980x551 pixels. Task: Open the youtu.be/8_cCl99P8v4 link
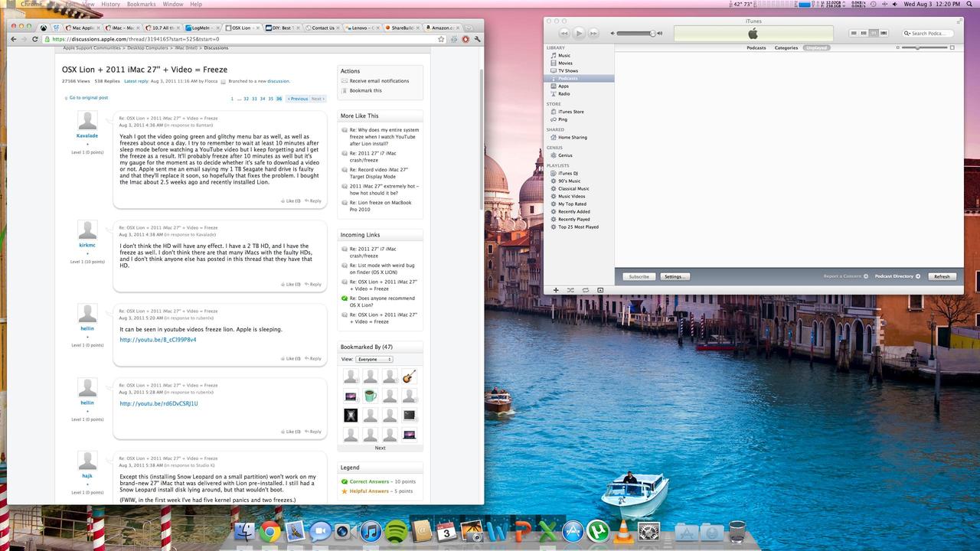pyautogui.click(x=158, y=340)
